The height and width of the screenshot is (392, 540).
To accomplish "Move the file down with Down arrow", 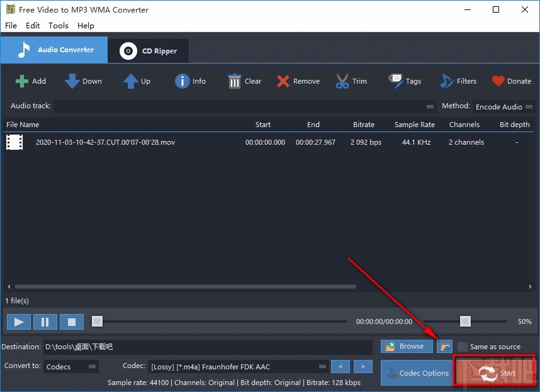I will 72,81.
